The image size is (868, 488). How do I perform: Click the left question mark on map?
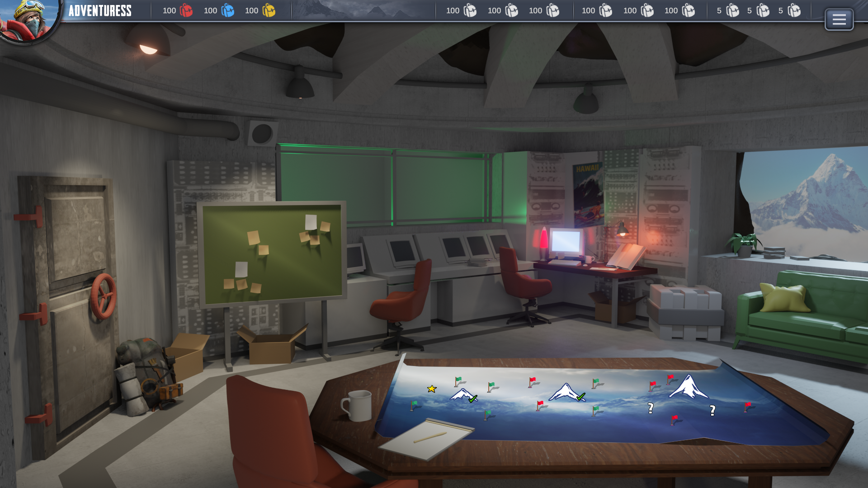[651, 408]
